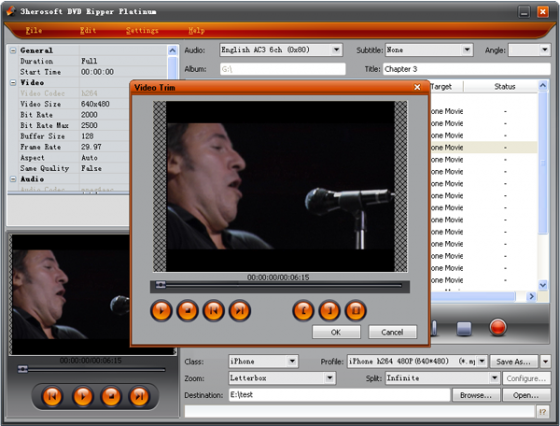560x426 pixels.
Task: Collapse the Video property group
Action: pos(13,82)
